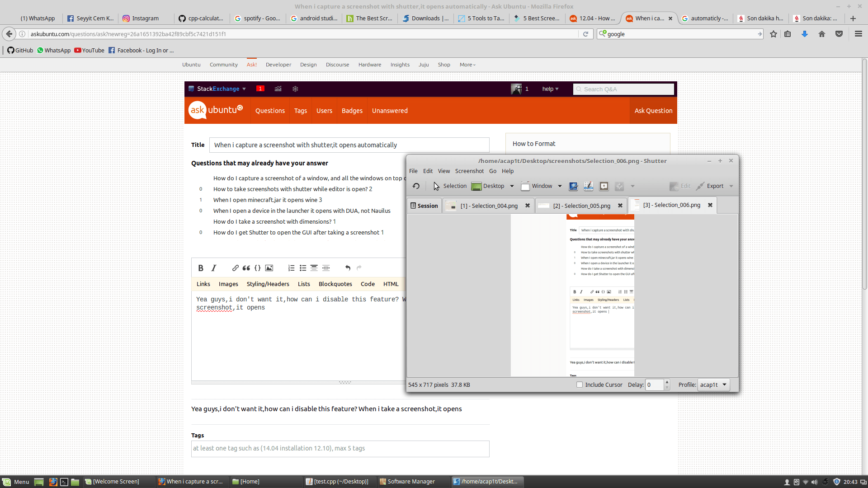868x488 pixels.
Task: Open Shutter Help menu
Action: click(x=508, y=171)
